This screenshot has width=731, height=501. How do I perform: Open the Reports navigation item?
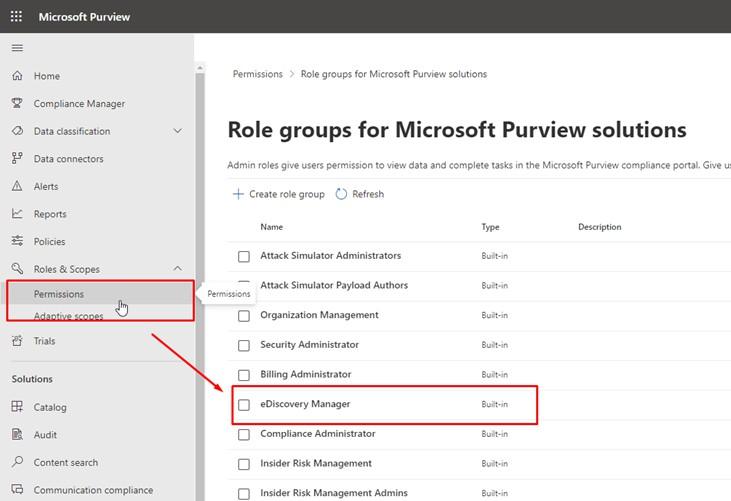pyautogui.click(x=50, y=214)
